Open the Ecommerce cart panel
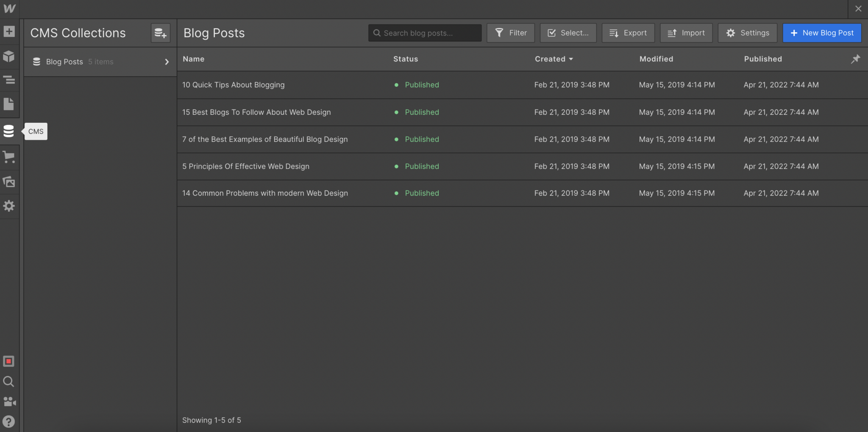 (x=9, y=157)
